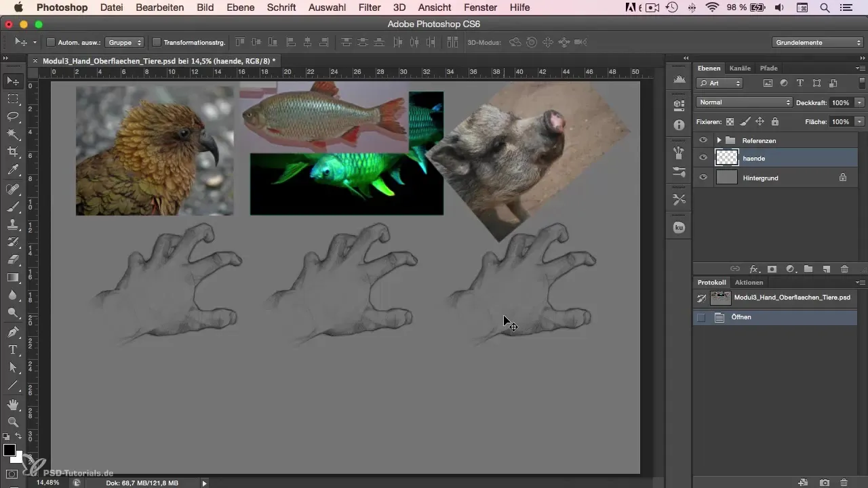Toggle lock transparent pixels
Screen dimensions: 868x488
[730, 121]
